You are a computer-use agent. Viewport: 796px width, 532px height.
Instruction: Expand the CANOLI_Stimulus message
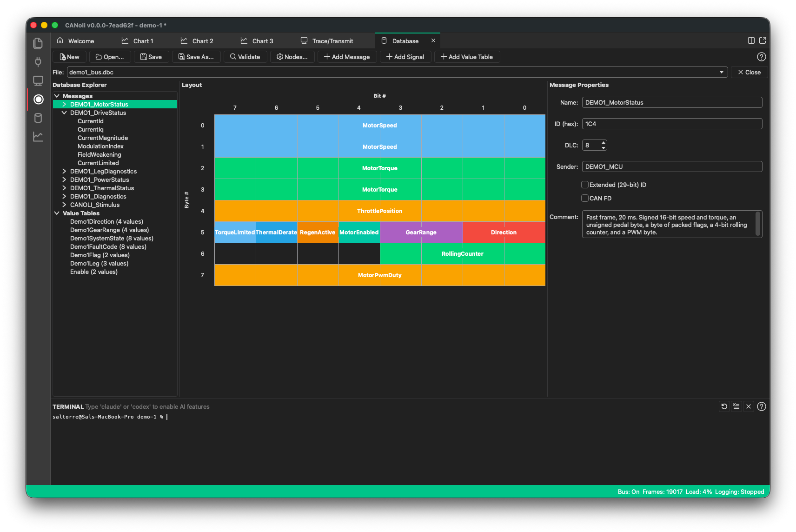64,205
